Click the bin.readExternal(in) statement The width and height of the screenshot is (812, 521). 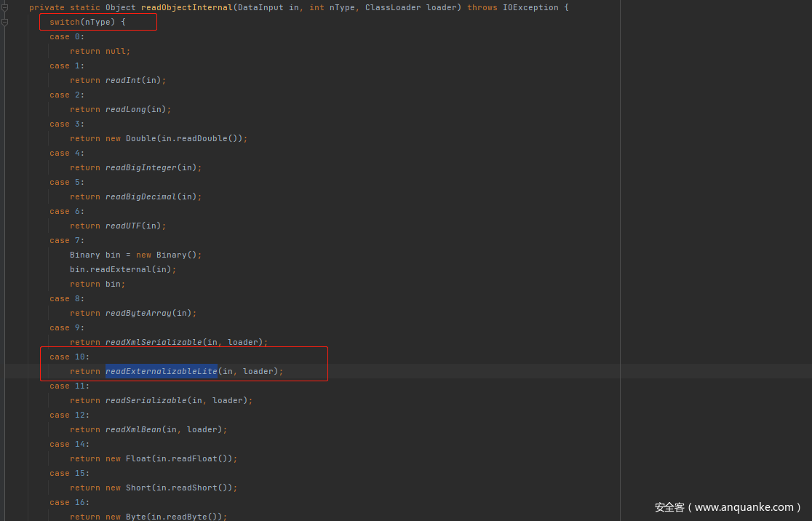tap(123, 269)
